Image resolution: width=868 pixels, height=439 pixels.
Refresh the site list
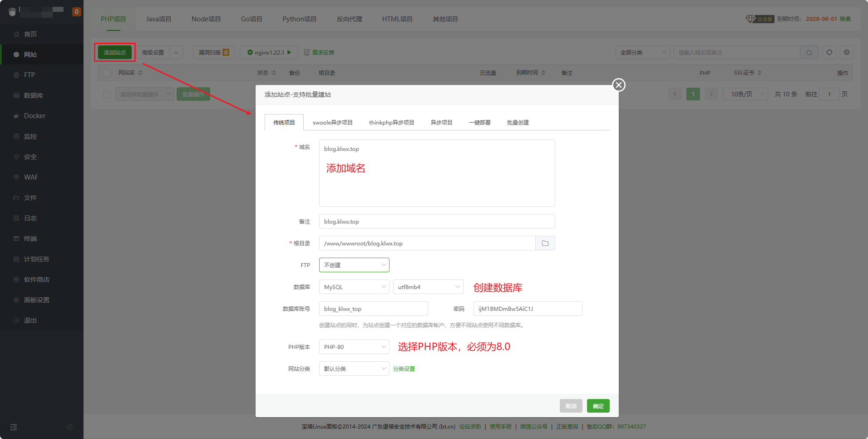(x=829, y=52)
